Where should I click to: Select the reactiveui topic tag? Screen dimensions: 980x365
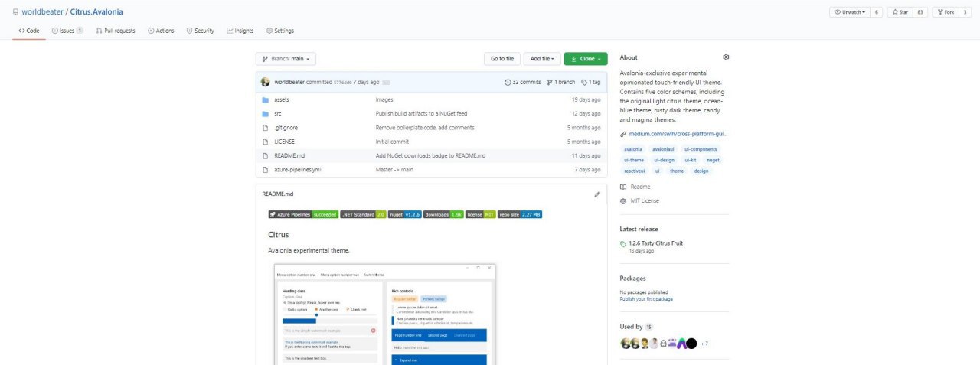coord(635,171)
